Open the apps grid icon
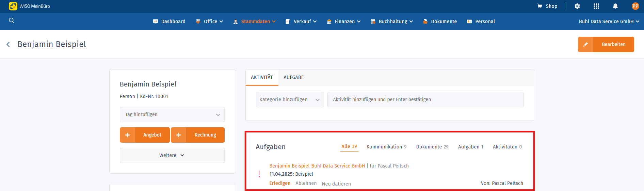 click(x=596, y=6)
